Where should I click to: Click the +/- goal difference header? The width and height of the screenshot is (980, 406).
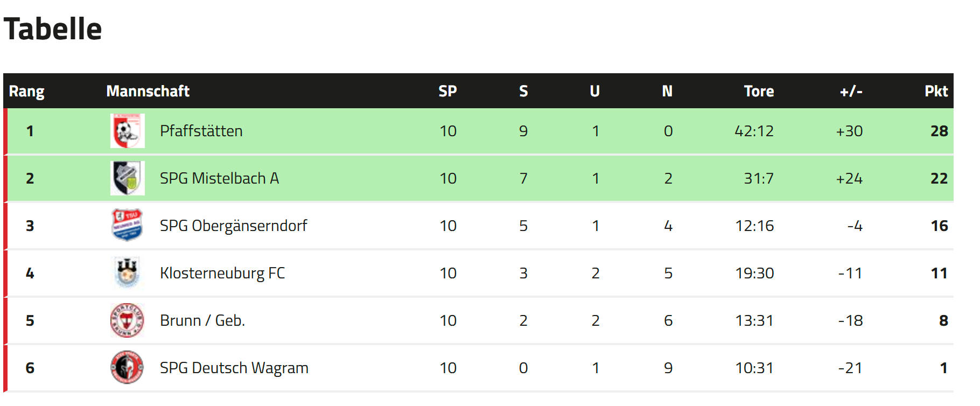[851, 91]
